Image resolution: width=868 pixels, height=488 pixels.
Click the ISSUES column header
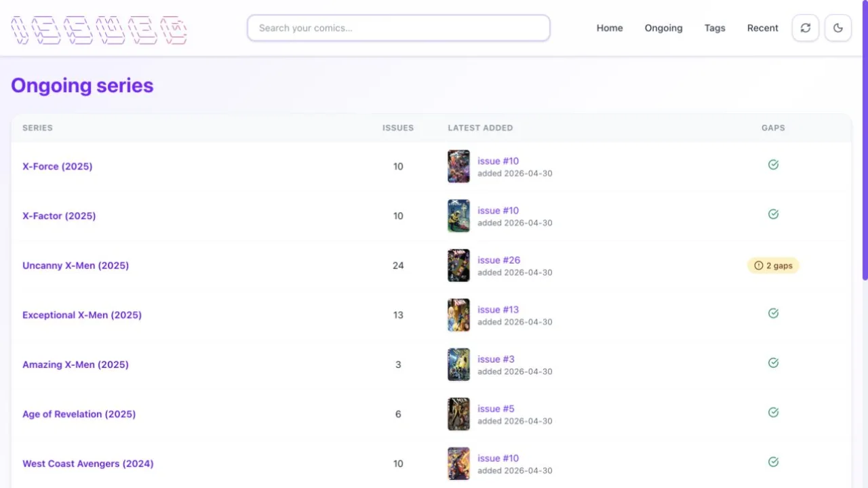[x=398, y=127]
